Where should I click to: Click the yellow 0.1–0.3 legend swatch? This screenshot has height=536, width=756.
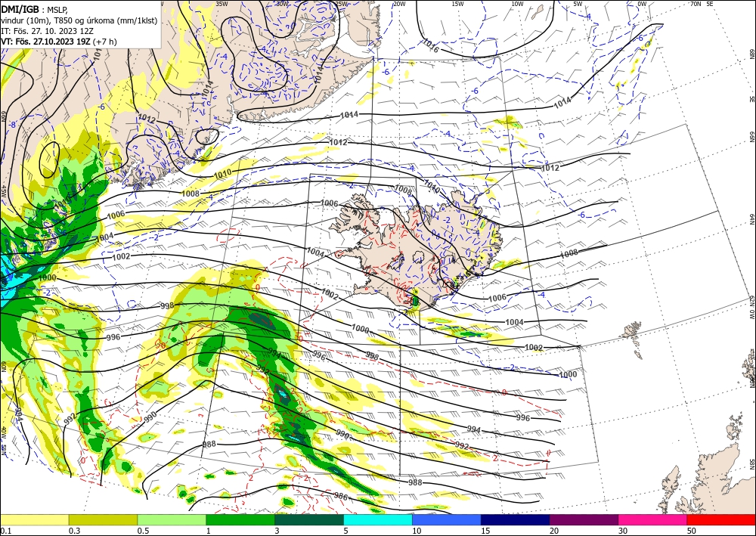pyautogui.click(x=34, y=520)
